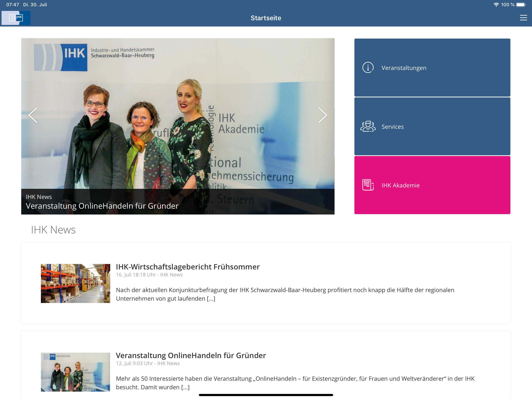Viewport: 532px width, 399px height.
Task: Click the IHK News section heading
Action: pyautogui.click(x=53, y=230)
